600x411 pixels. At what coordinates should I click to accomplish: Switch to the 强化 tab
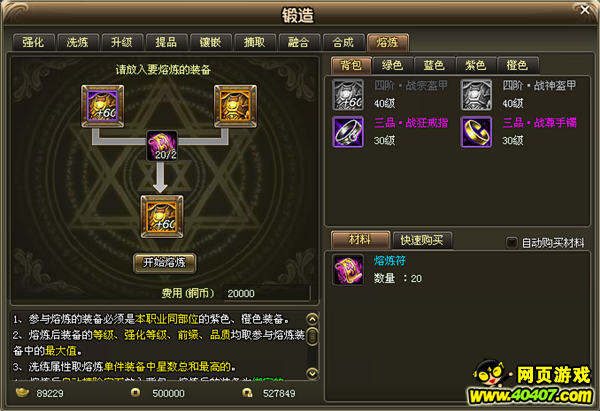(x=33, y=42)
